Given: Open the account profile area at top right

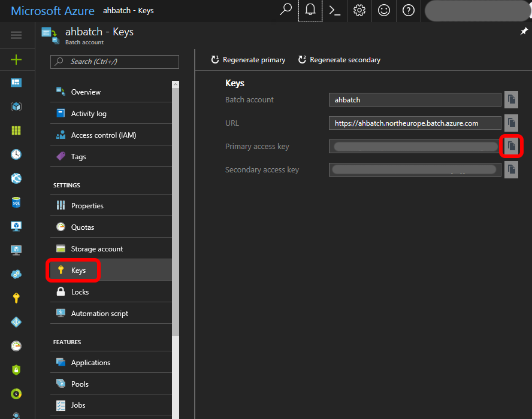Looking at the screenshot, I should tap(477, 11).
